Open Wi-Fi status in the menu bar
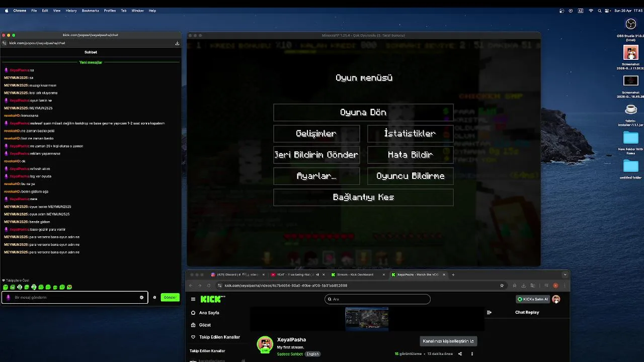 coord(591,11)
